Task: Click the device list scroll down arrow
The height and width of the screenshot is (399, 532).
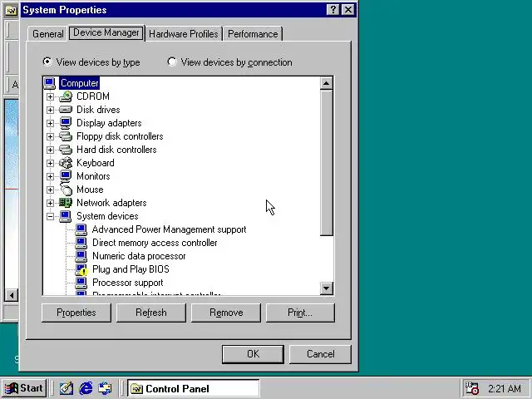Action: pyautogui.click(x=326, y=288)
